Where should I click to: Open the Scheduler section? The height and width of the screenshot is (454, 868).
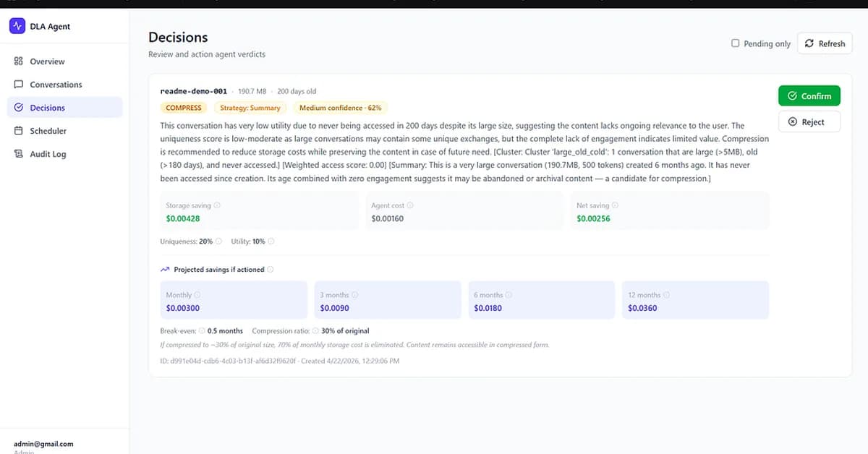coord(48,131)
